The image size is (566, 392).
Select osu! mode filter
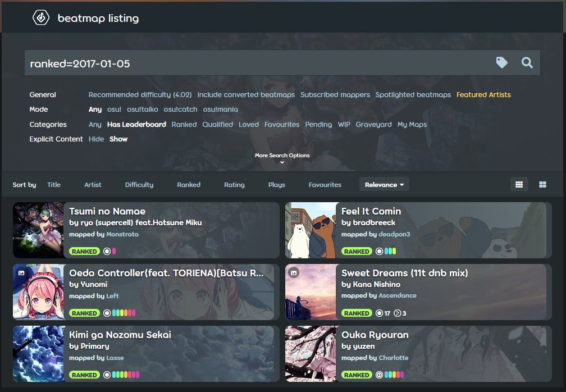(x=114, y=110)
